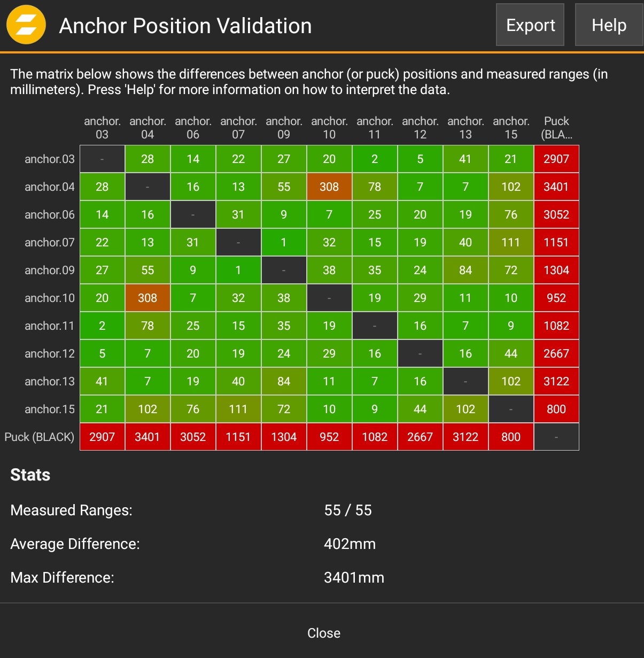Click the Average Difference value 402mm
This screenshot has height=658, width=644.
coord(350,544)
